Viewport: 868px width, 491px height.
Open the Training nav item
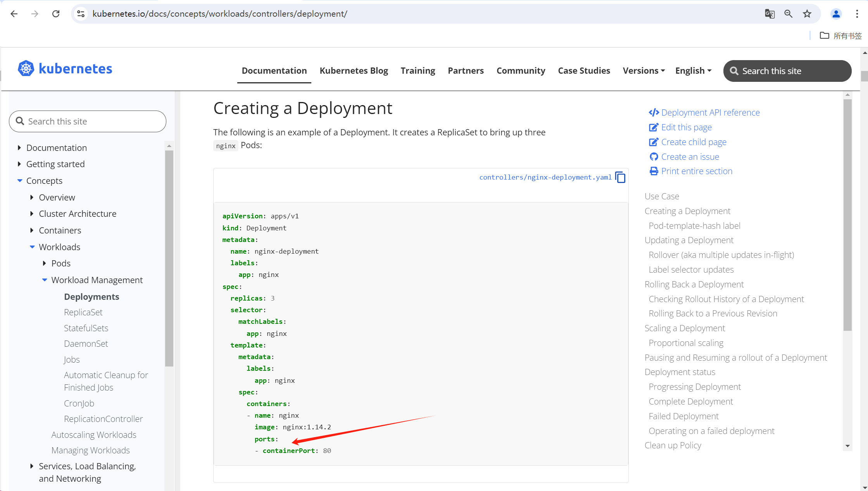418,71
